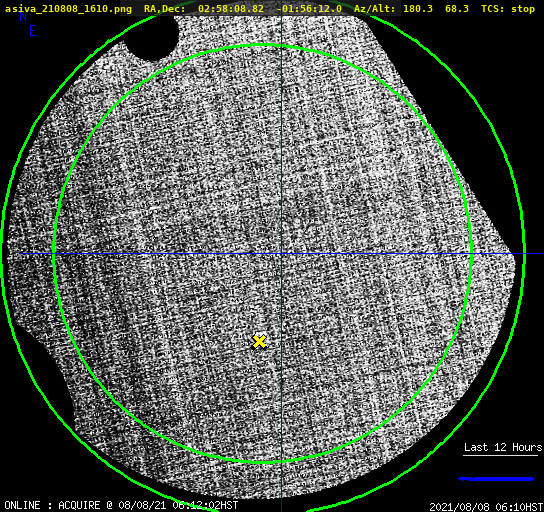Click the RA,Dec label in header
The width and height of the screenshot is (544, 512).
tap(165, 9)
